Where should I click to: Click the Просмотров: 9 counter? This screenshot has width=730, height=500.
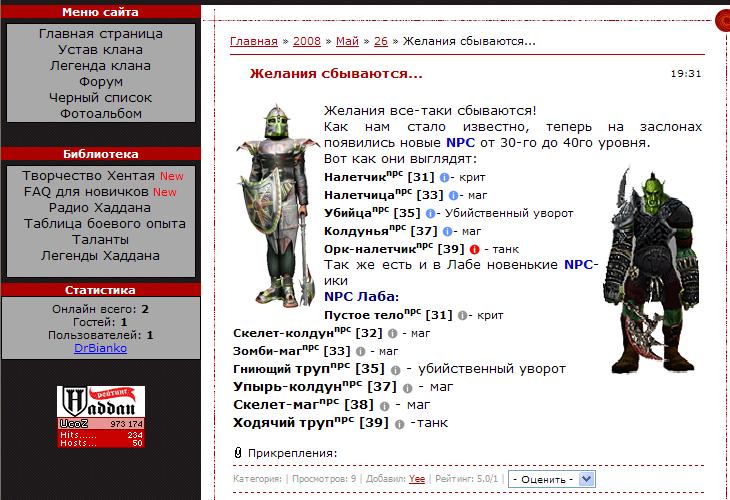[x=324, y=479]
